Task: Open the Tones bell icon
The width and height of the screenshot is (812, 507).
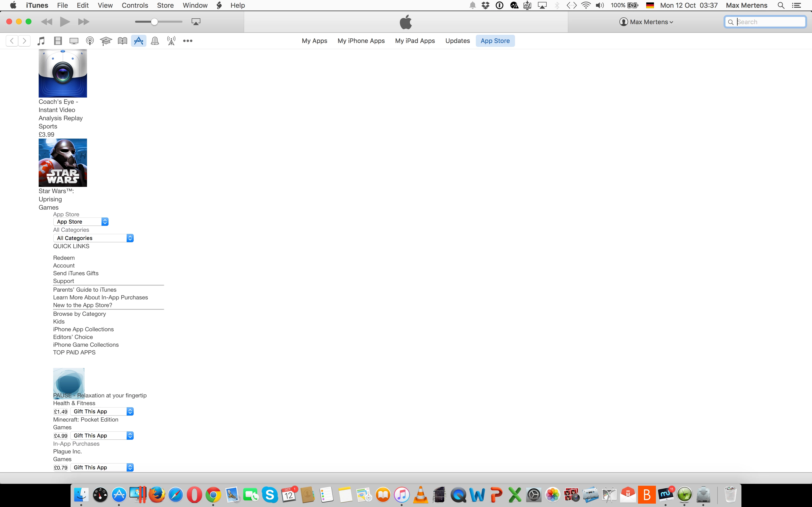Action: (155, 41)
